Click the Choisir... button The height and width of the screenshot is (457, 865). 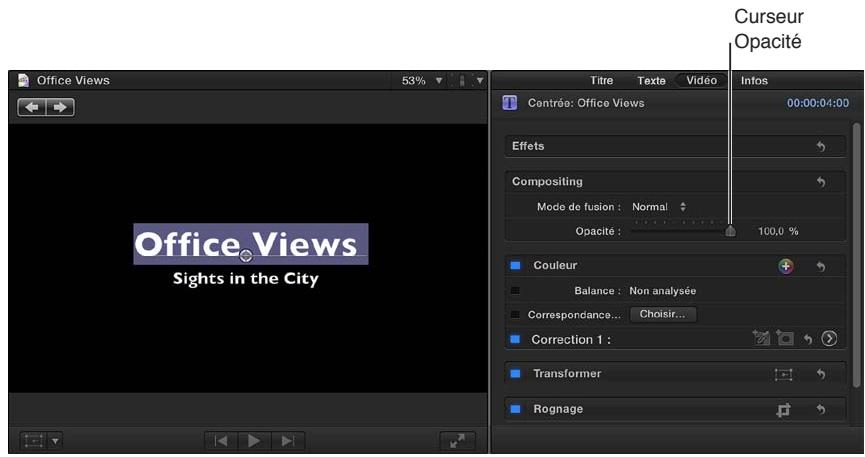[x=663, y=314]
